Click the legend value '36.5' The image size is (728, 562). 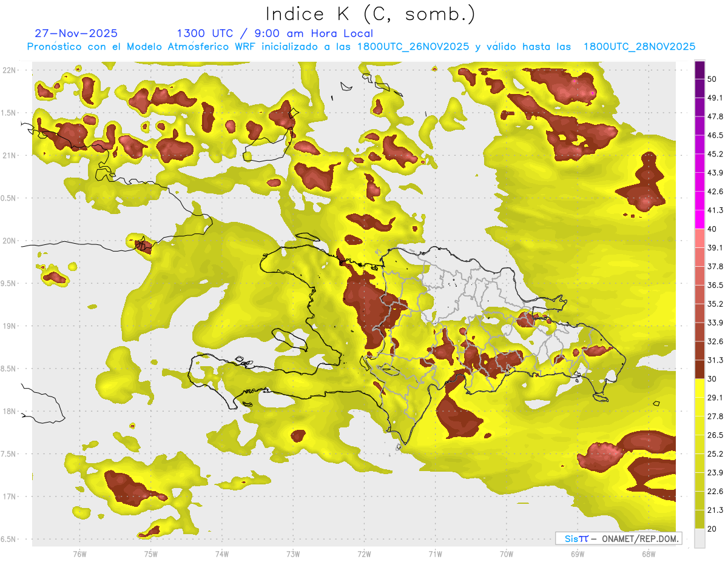[x=715, y=285]
